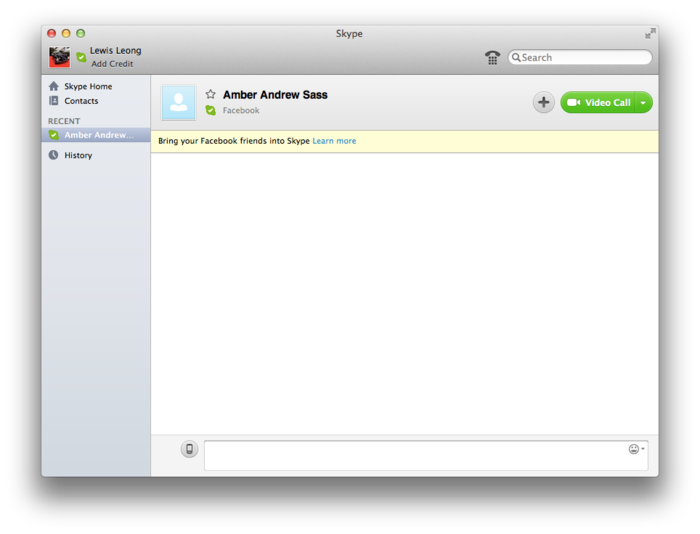Open the dial pad phone icon
The width and height of the screenshot is (700, 534).
492,58
